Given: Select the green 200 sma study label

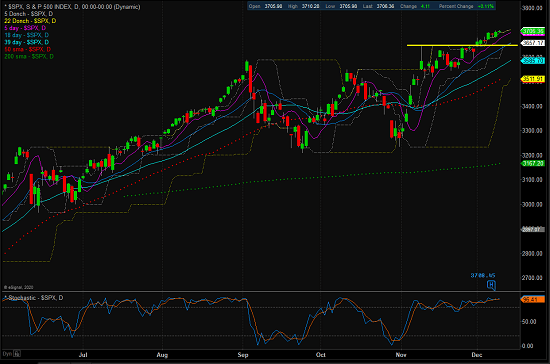Looking at the screenshot, I should [29, 56].
